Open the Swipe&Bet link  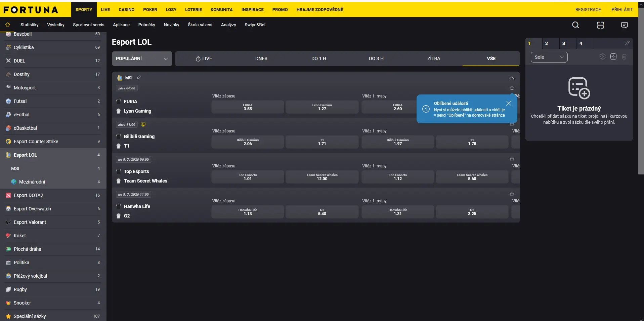click(x=255, y=25)
